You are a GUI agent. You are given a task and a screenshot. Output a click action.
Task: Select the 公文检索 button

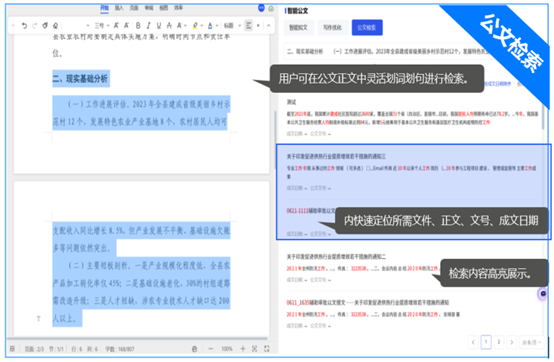[367, 27]
